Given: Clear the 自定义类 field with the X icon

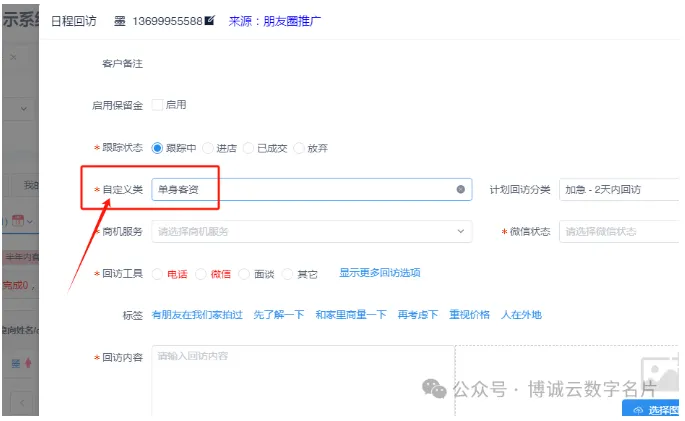Looking at the screenshot, I should [x=460, y=189].
